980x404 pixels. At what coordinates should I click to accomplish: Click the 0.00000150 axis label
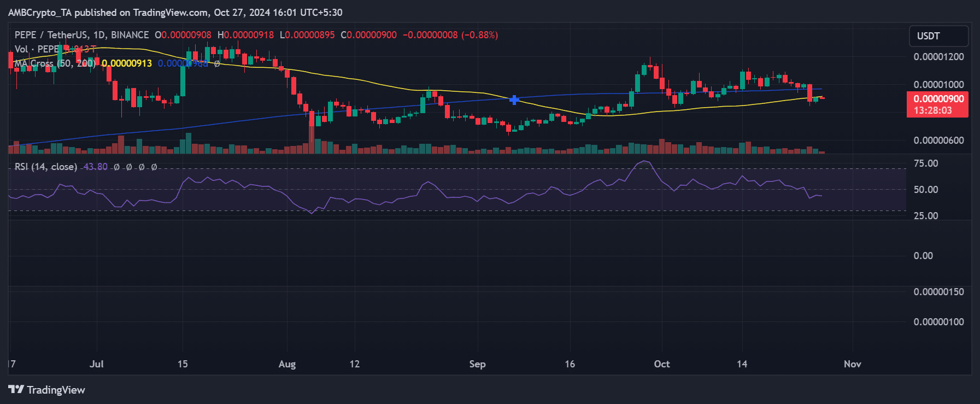coord(938,292)
